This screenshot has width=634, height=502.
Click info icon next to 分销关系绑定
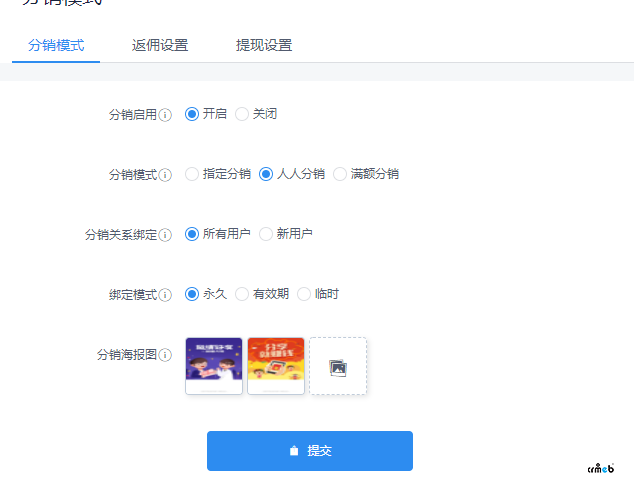tap(165, 235)
